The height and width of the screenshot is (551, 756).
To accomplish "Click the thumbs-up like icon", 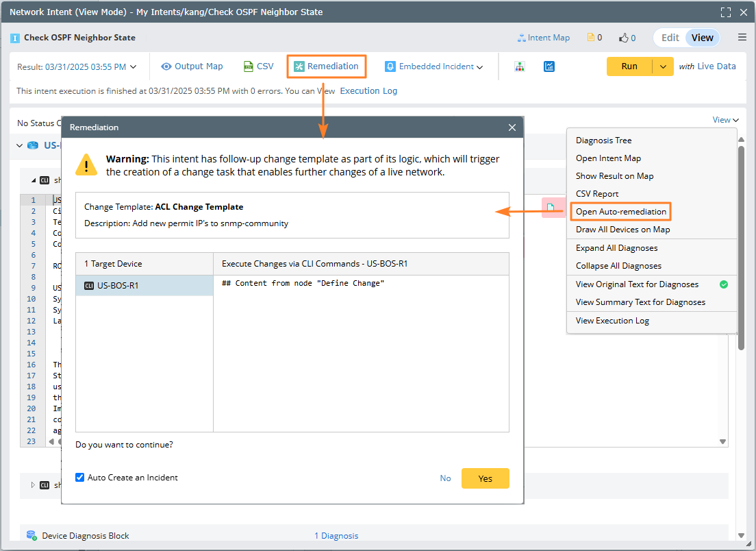I will (623, 38).
